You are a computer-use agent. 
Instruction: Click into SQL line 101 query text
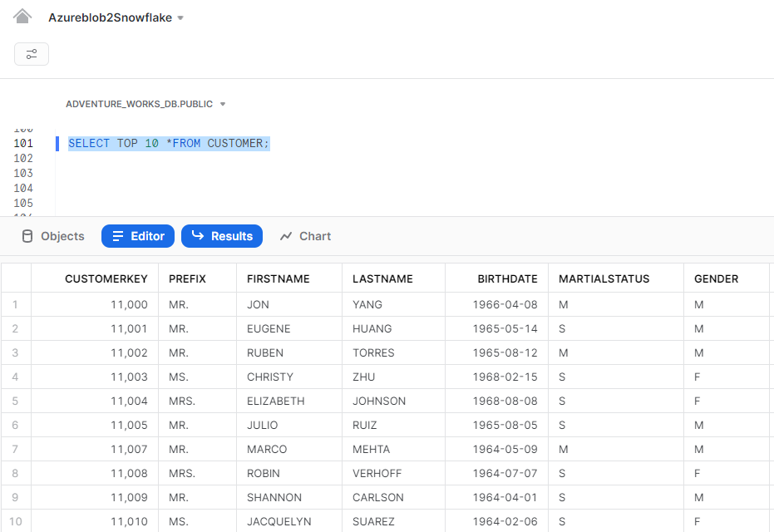[169, 144]
